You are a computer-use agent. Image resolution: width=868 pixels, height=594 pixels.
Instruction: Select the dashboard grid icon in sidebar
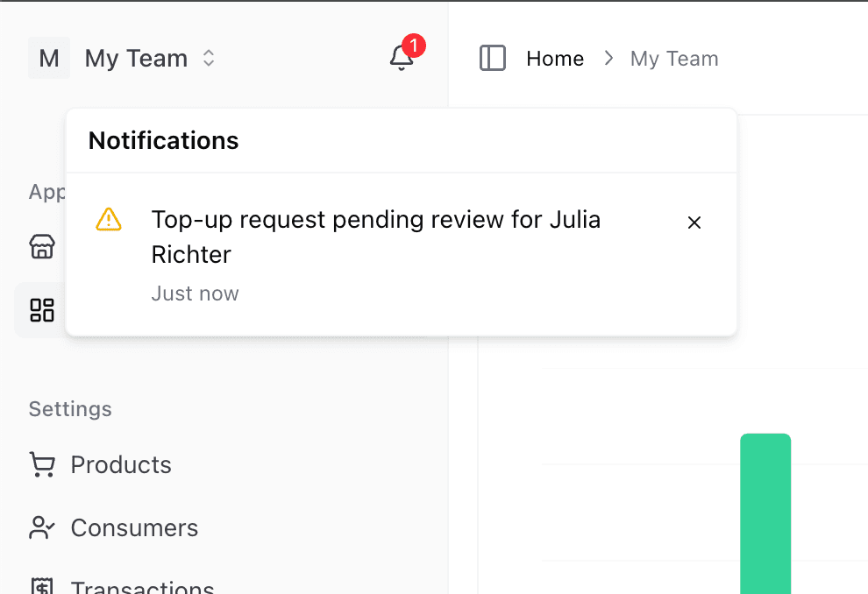(x=42, y=310)
